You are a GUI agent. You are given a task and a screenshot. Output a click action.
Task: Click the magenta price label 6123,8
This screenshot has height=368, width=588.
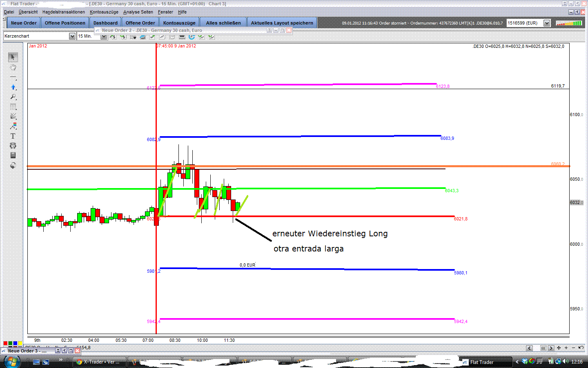443,86
